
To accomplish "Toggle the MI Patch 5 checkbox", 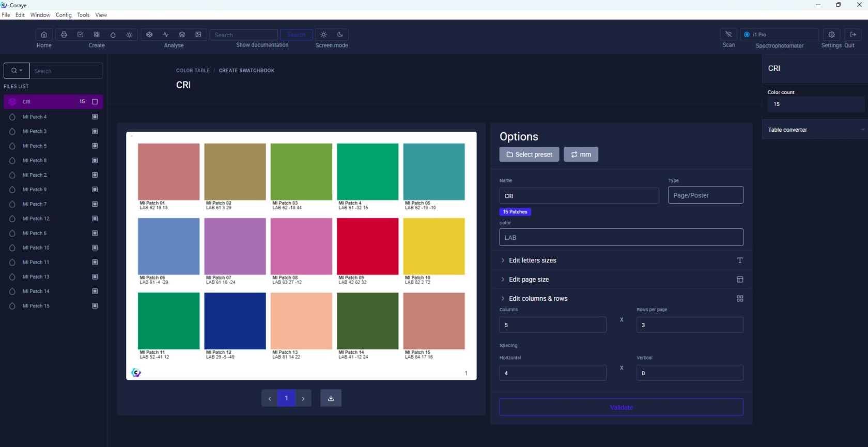I will coord(95,146).
